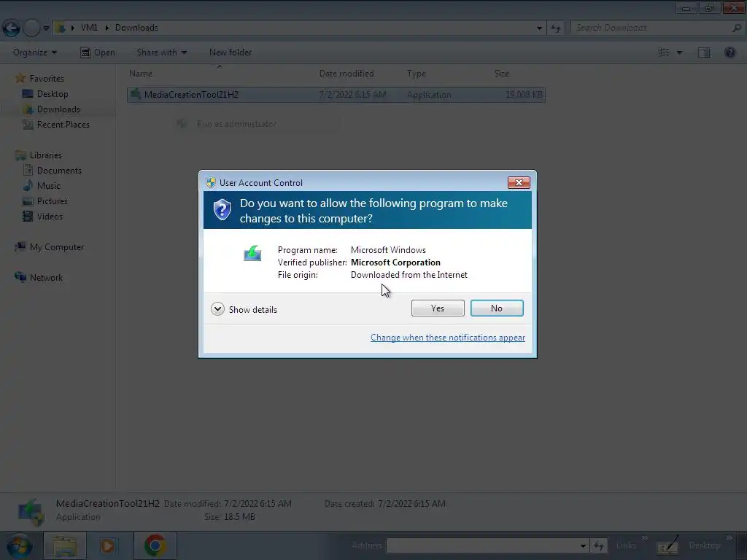The width and height of the screenshot is (747, 560).
Task: Open taskbar Address dropdown arrow
Action: click(x=583, y=545)
